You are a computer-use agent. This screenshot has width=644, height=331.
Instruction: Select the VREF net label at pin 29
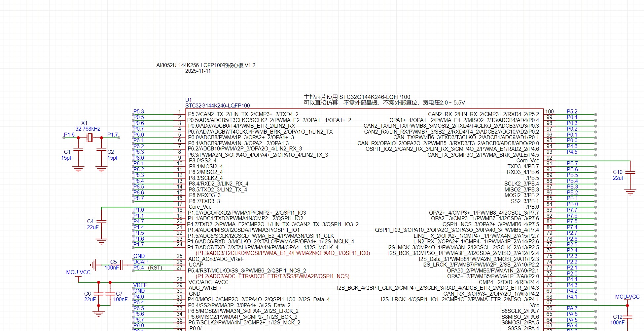click(x=140, y=285)
